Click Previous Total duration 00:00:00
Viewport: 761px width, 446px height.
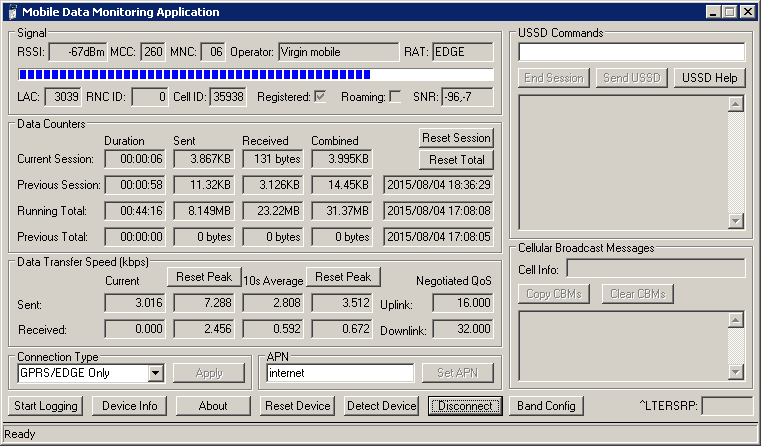(x=135, y=237)
